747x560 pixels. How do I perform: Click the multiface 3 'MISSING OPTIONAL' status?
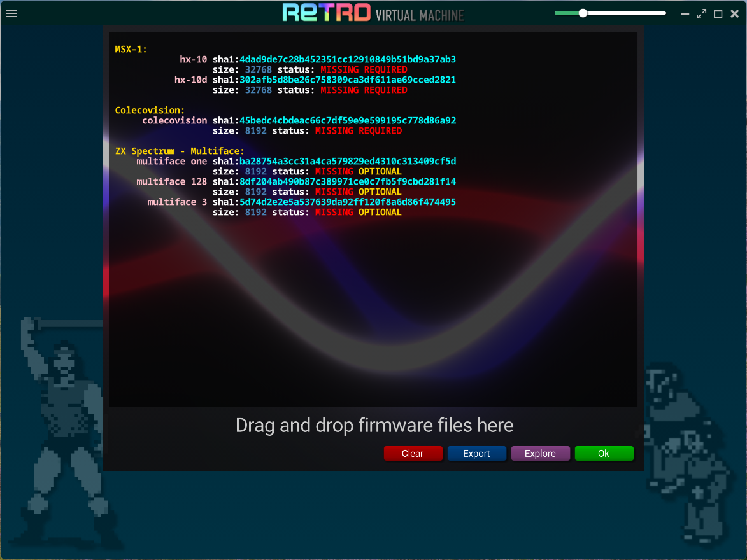tap(359, 213)
